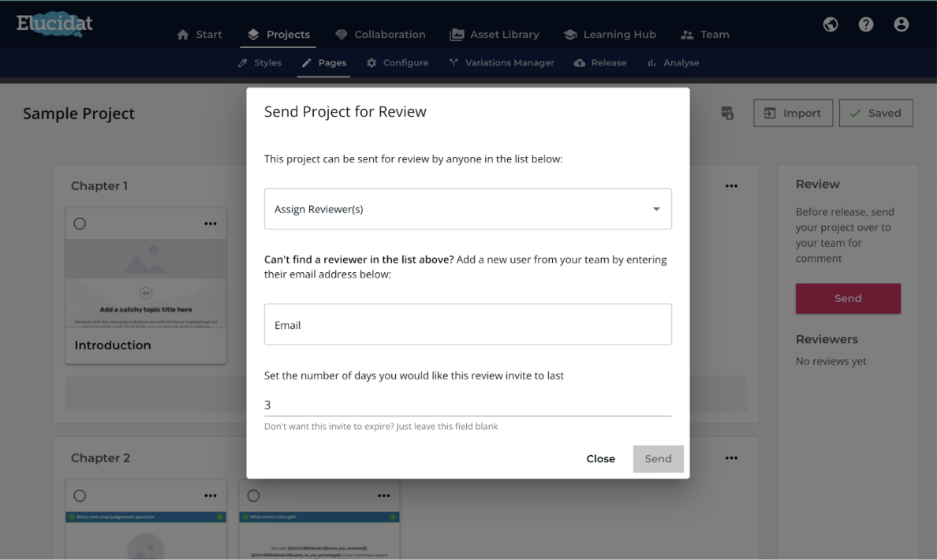Click the Asset Library image icon

(457, 35)
